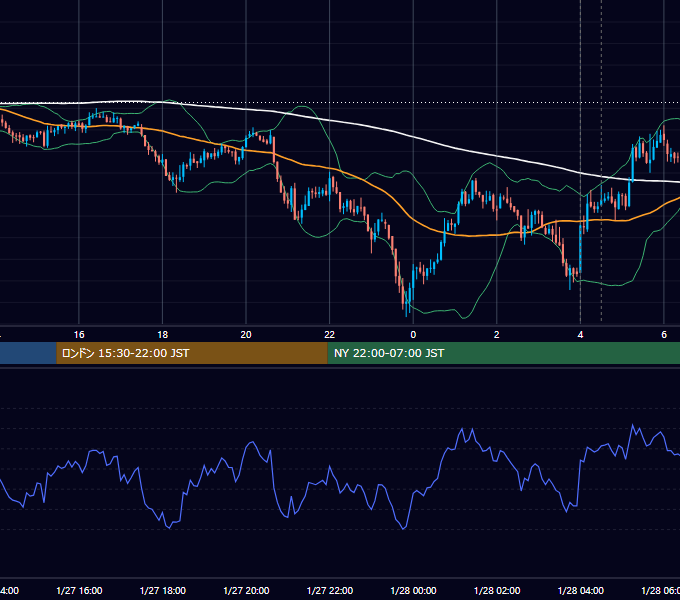Select the NY 22:00-07:00 JST session bar
680x600 pixels.
[x=504, y=353]
